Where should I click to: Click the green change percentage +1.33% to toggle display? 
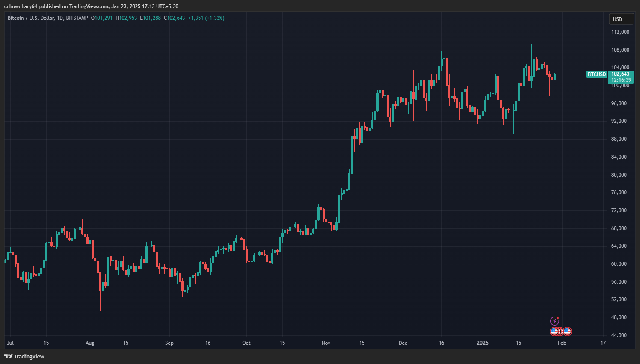214,18
